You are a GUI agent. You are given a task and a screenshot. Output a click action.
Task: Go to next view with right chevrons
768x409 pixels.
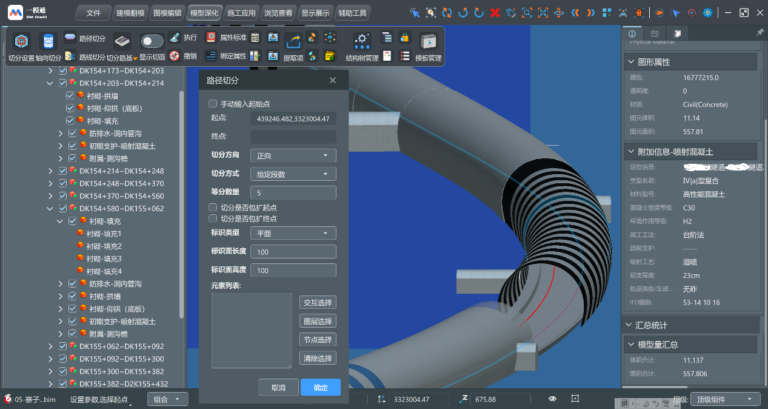(591, 13)
